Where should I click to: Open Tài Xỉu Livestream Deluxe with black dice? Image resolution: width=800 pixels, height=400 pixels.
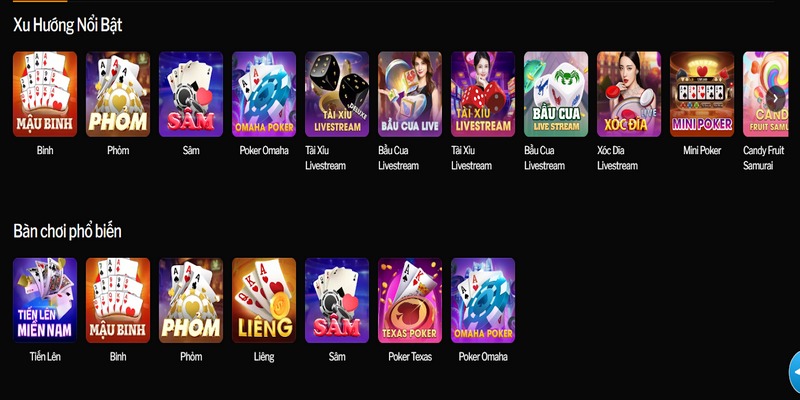tap(337, 94)
